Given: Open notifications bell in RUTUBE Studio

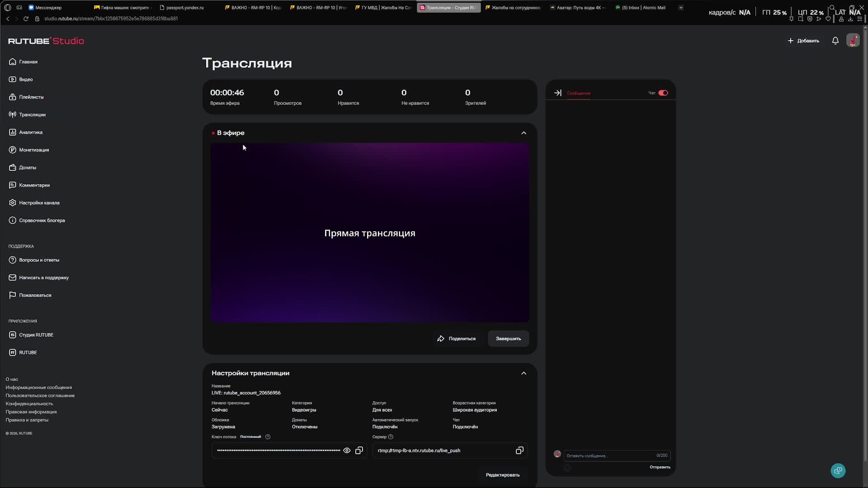Looking at the screenshot, I should coord(835,40).
